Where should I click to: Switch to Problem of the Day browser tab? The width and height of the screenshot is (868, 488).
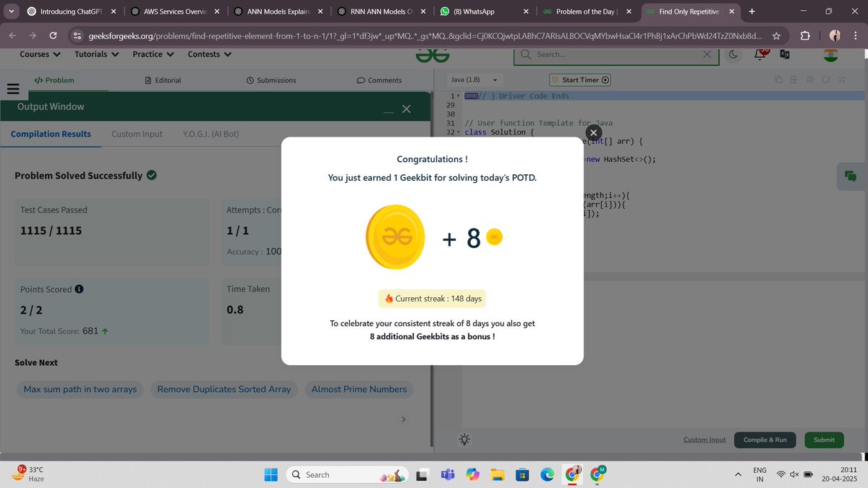(x=588, y=12)
